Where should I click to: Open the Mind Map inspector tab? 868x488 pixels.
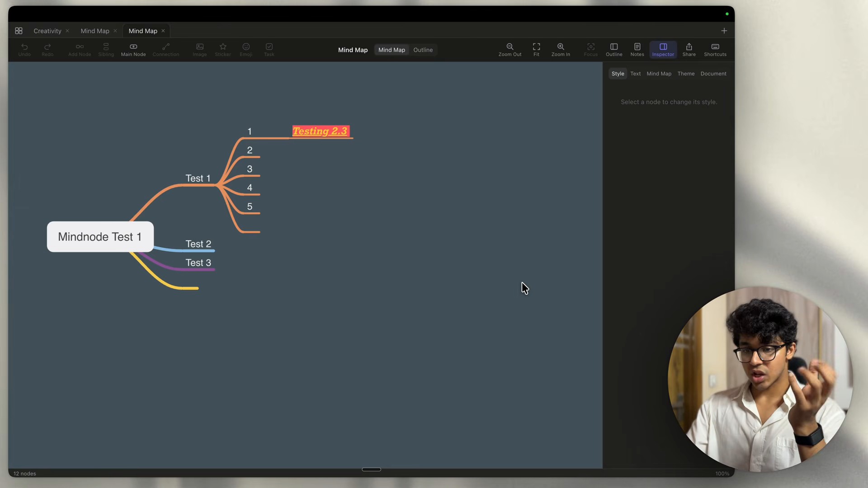(x=659, y=74)
